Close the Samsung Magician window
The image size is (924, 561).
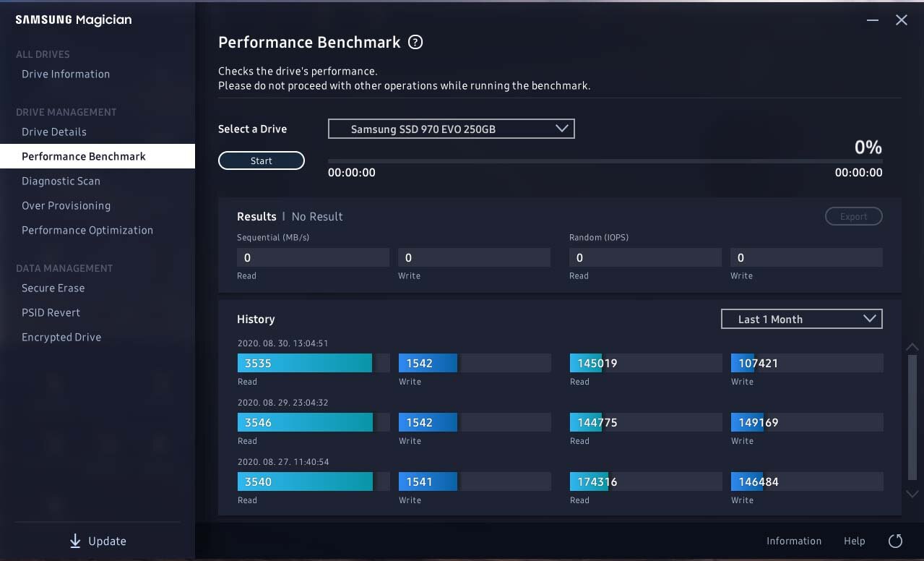click(x=902, y=20)
